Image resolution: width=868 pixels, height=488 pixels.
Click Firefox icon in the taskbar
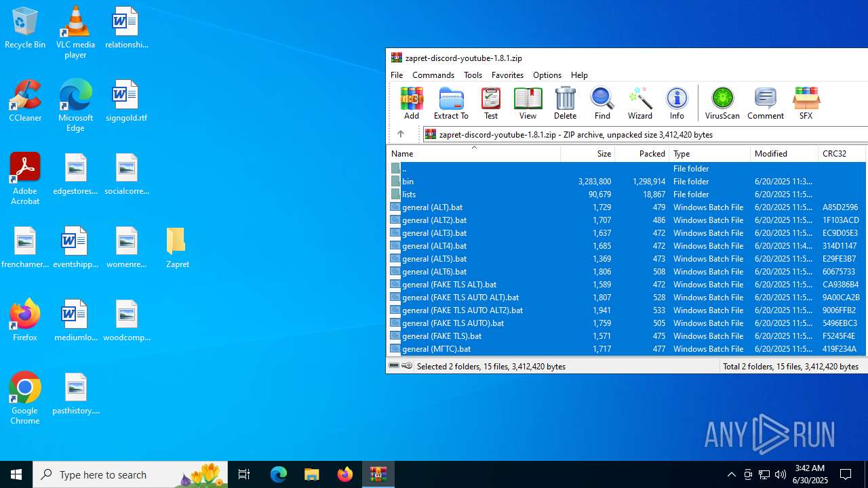point(345,474)
